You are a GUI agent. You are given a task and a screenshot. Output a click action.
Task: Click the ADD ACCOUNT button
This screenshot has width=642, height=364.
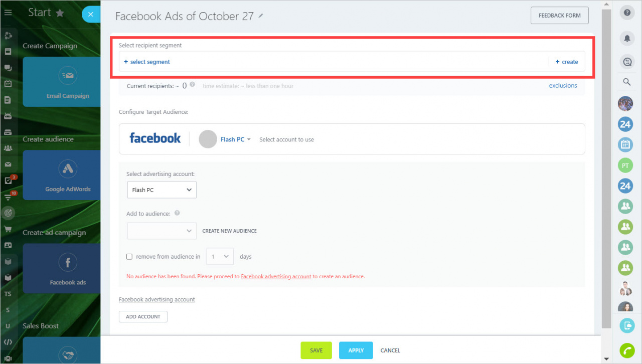tap(143, 317)
